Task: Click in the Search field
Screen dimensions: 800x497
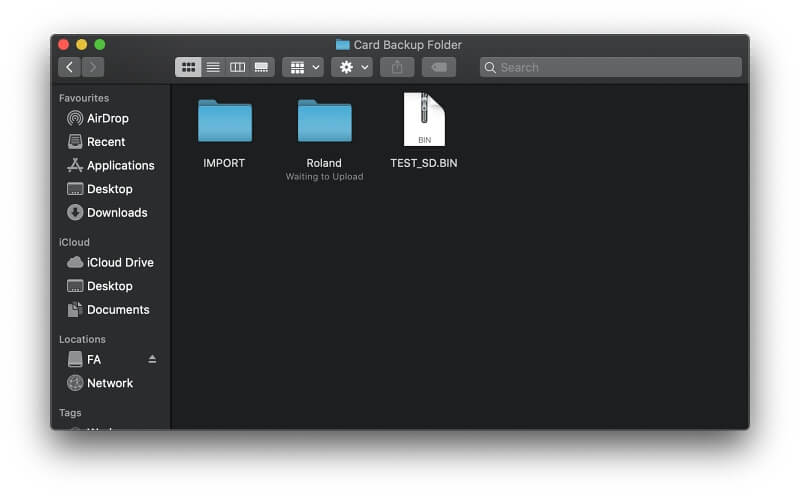Action: pos(610,67)
